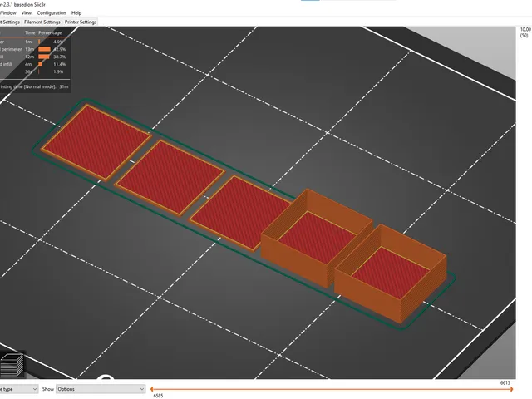Click the Time column header in legend
Viewport: 532px width, 399px height.
tap(30, 33)
